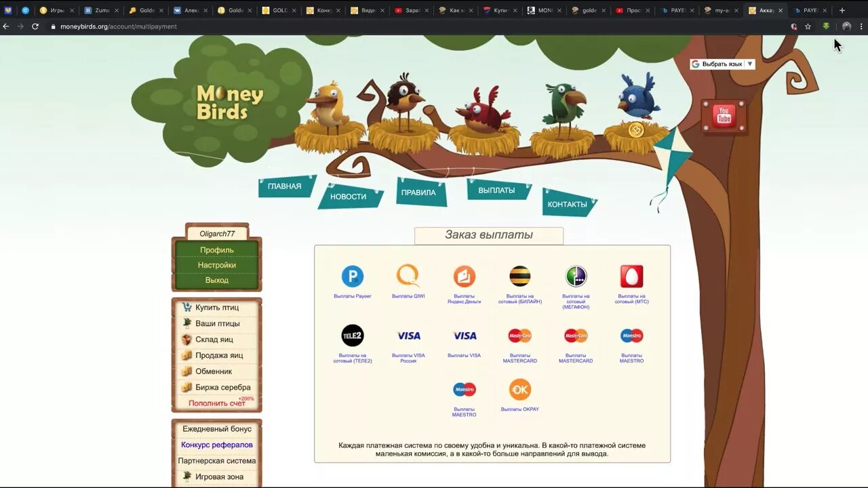868x488 pixels.
Task: Open the VISA Россия payout option
Action: (408, 335)
